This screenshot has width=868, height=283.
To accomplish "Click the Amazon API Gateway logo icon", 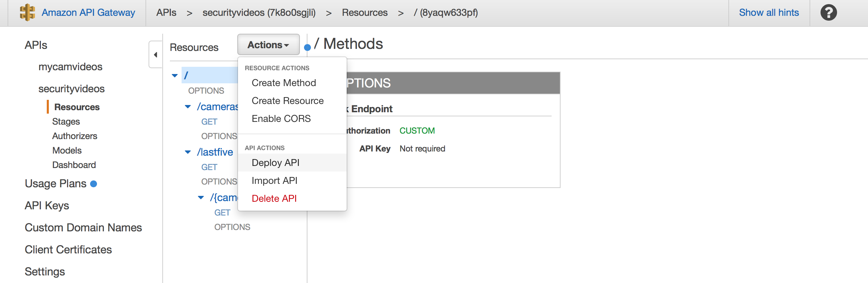I will click(27, 13).
